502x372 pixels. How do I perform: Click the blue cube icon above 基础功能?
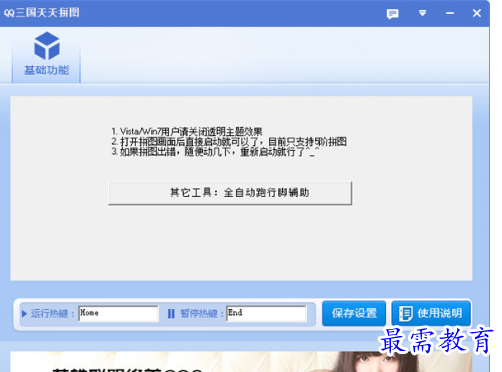(47, 46)
